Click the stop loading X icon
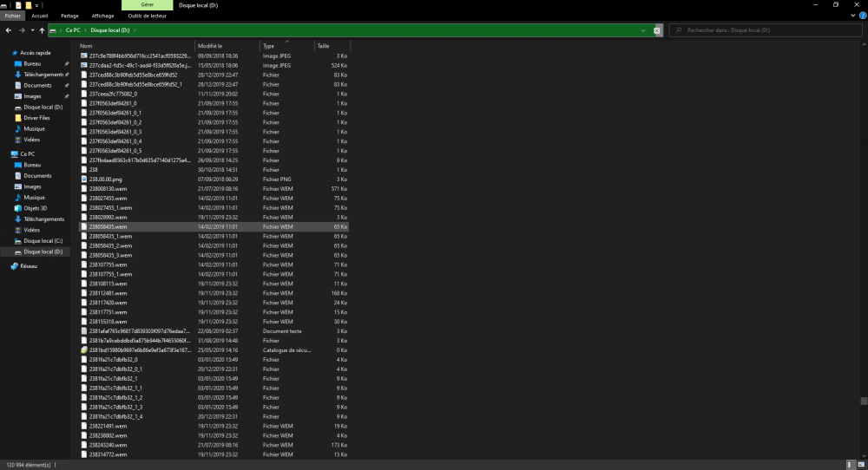Screen dimensions: 868x470 [657, 30]
